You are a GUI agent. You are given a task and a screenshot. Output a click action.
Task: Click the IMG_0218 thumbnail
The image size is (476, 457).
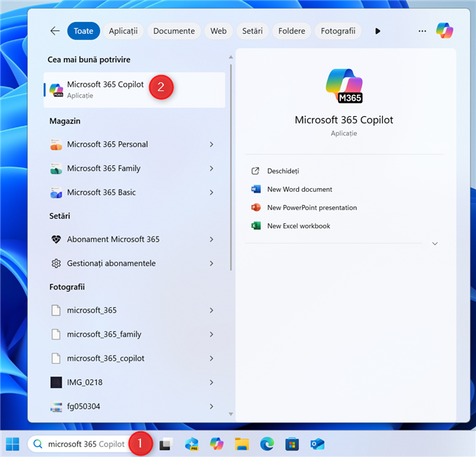[x=56, y=382]
